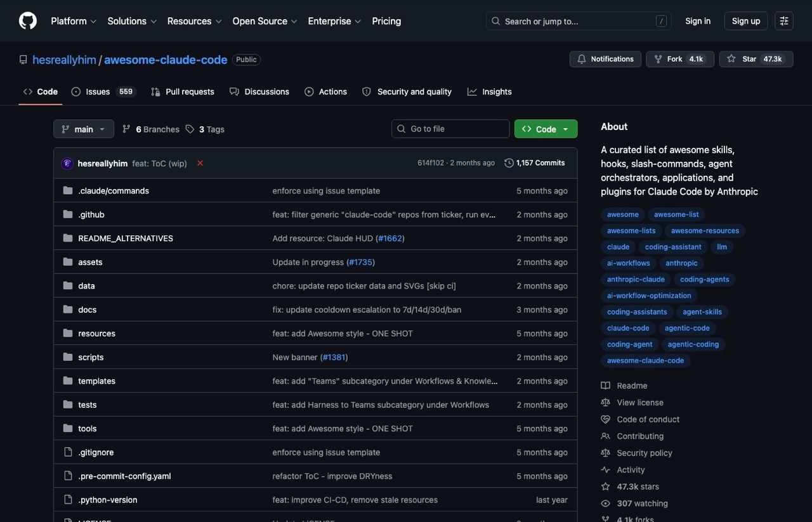This screenshot has width=812, height=522.
Task: Expand the Resources menu in the header
Action: pyautogui.click(x=194, y=21)
